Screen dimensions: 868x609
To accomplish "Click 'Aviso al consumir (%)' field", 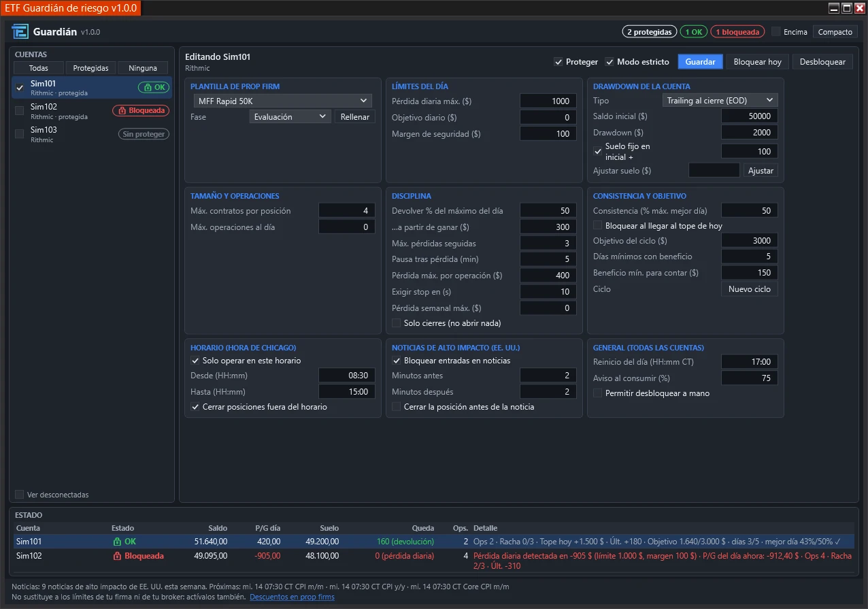I will click(750, 378).
